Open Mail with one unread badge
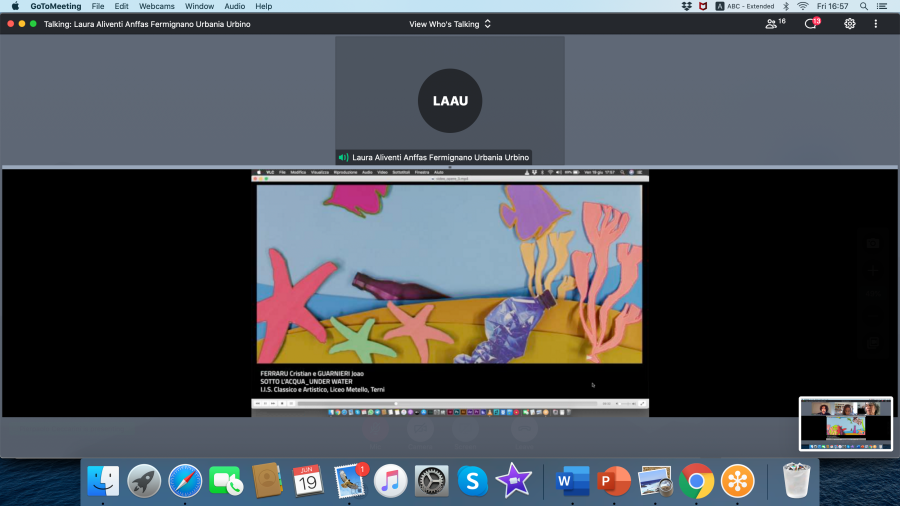The height and width of the screenshot is (506, 900). click(x=350, y=481)
